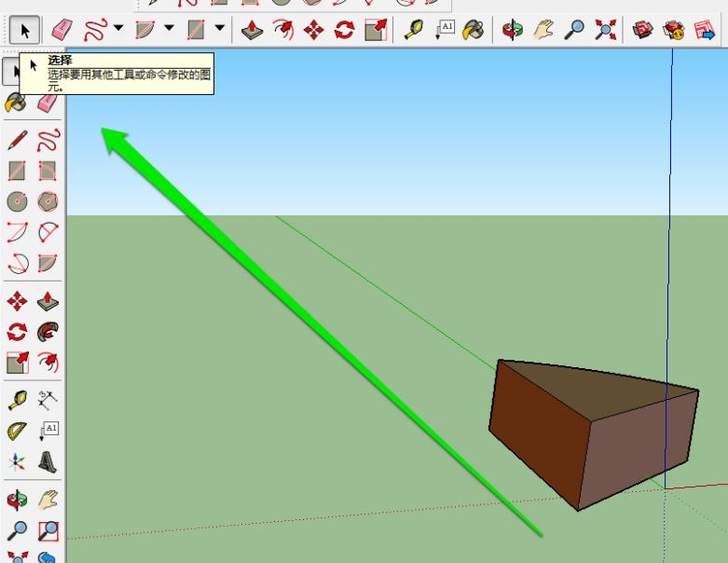Activate the Pan hand in left palette
728x563 pixels.
tap(48, 500)
